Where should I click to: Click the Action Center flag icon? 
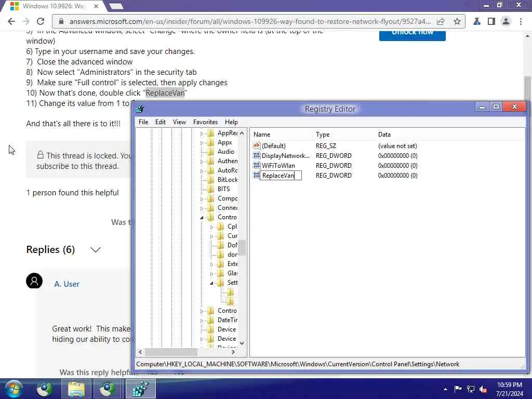click(458, 389)
